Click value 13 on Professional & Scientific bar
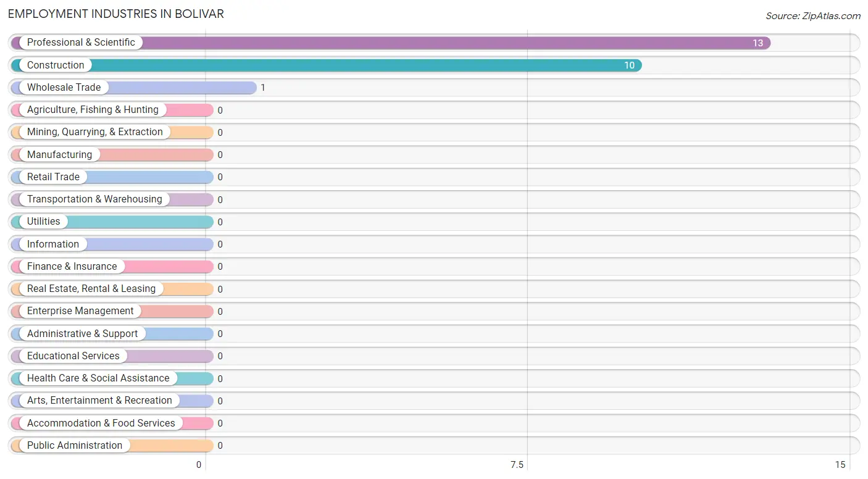 pyautogui.click(x=757, y=43)
